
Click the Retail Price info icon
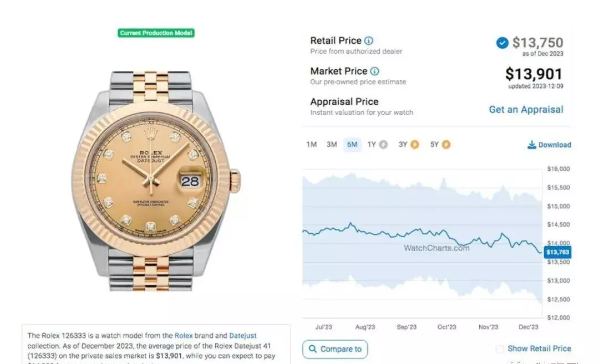point(369,41)
